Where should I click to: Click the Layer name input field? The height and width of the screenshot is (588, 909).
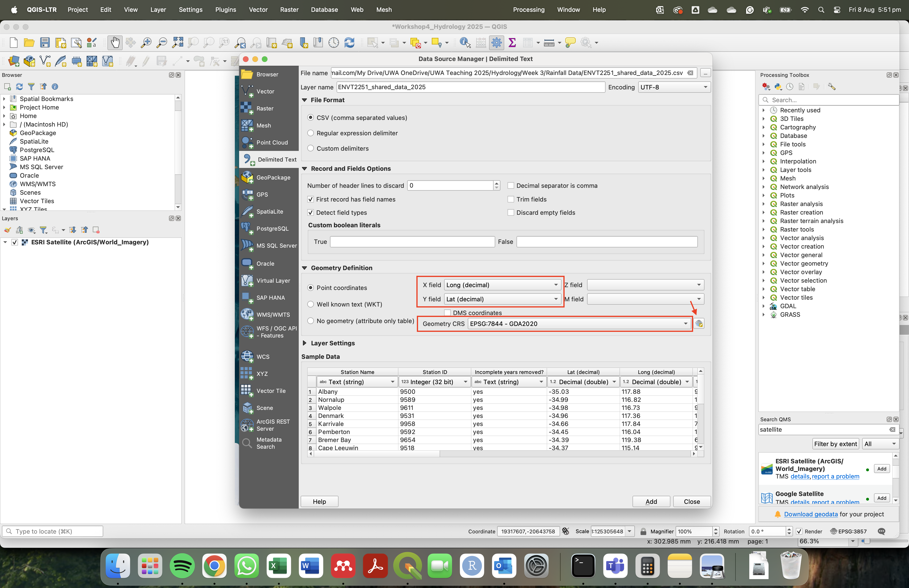point(471,87)
